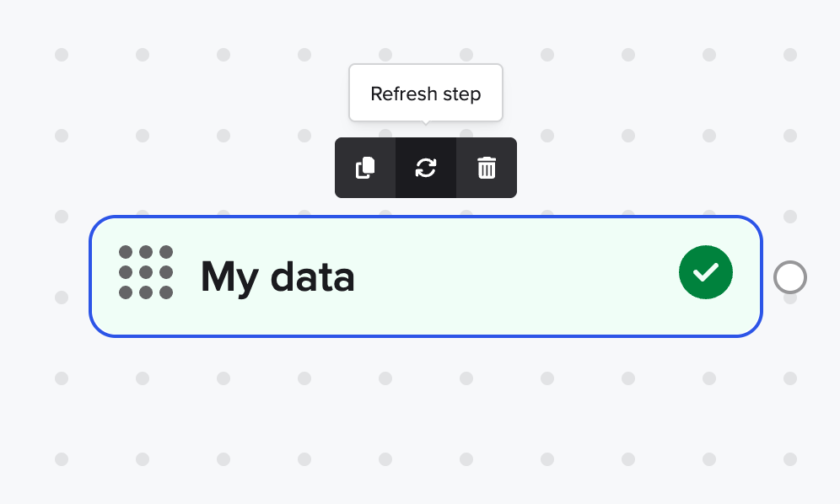Copy the selected My data step
Screen dimensions: 840x504
[365, 168]
